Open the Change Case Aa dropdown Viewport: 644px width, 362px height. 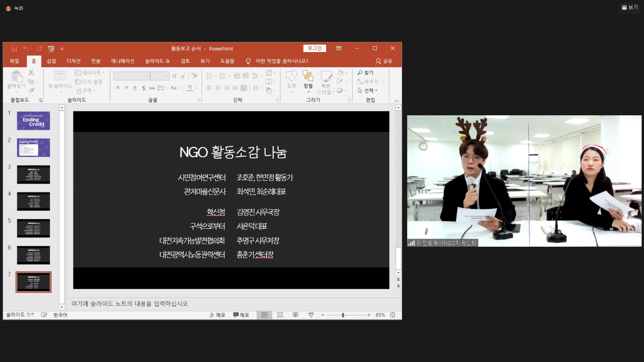pyautogui.click(x=175, y=88)
